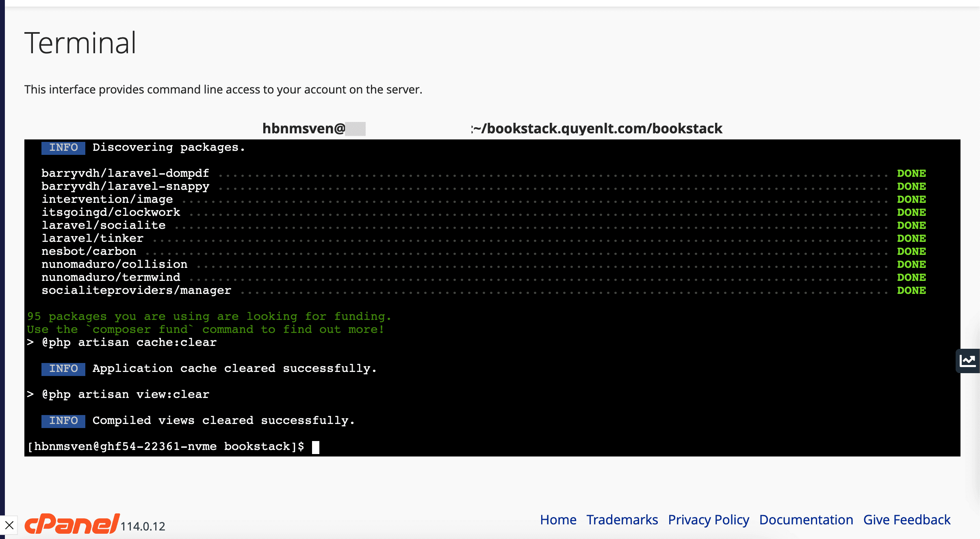The height and width of the screenshot is (539, 980).
Task: Click the nunomaduro/termwind package line
Action: click(x=483, y=277)
